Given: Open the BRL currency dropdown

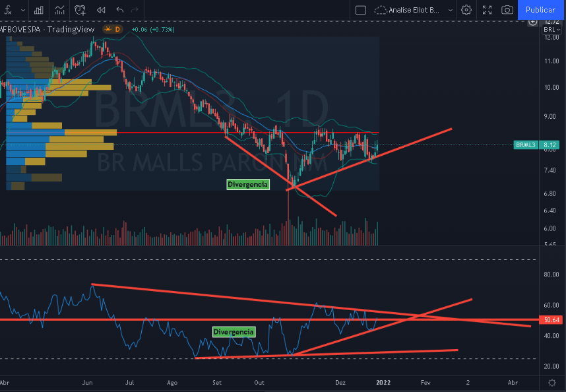Looking at the screenshot, I should (x=551, y=30).
